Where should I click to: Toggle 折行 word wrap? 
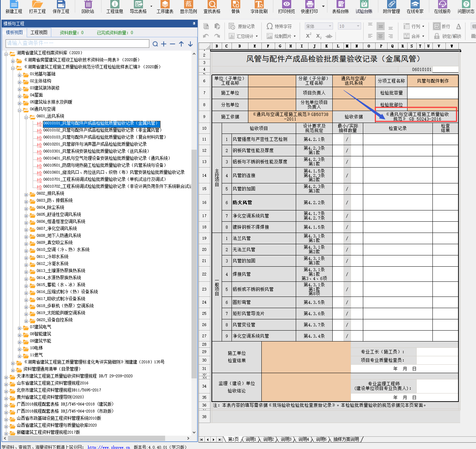(x=442, y=26)
